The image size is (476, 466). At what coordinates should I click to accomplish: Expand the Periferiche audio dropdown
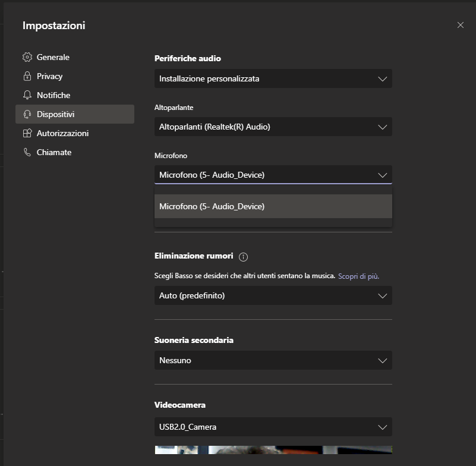[273, 78]
